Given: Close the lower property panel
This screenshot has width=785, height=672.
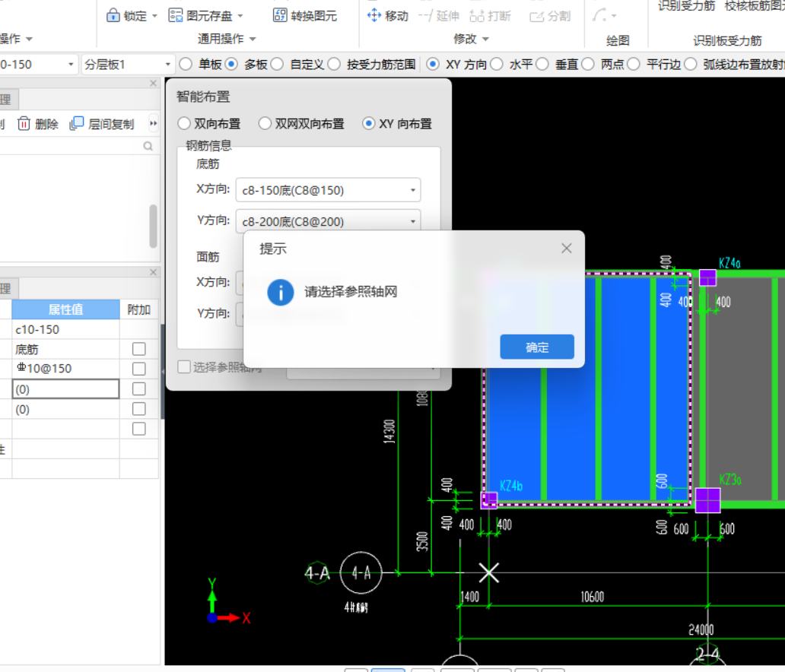Looking at the screenshot, I should (x=153, y=272).
